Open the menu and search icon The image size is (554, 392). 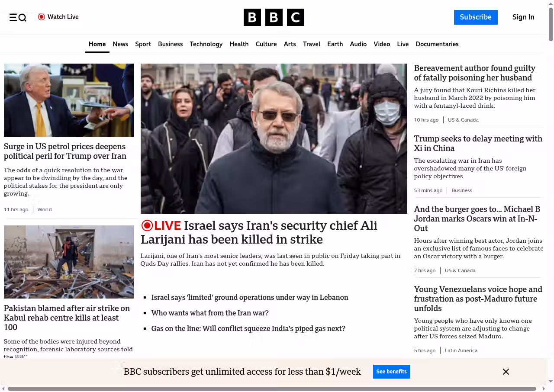click(x=18, y=17)
